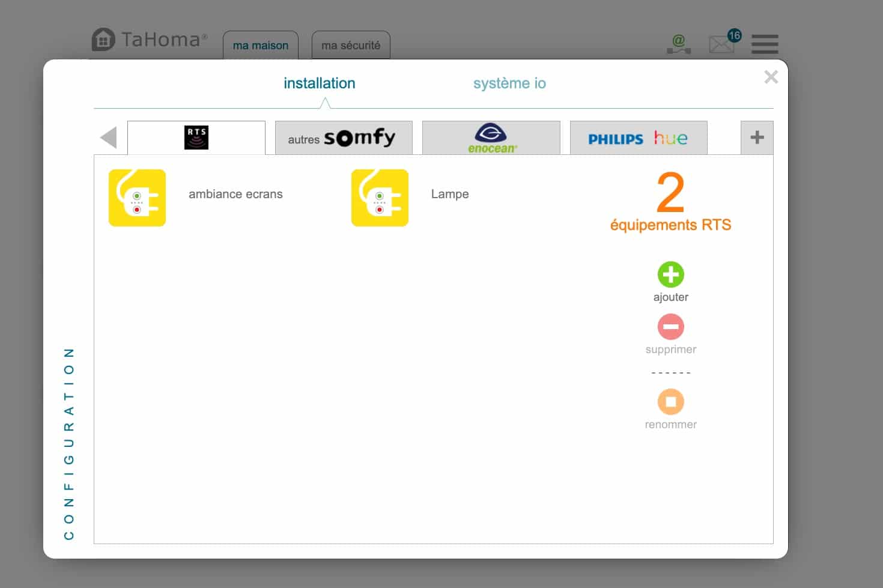Click the 16 notification badge
Screen dimensions: 883x588
[x=734, y=35]
